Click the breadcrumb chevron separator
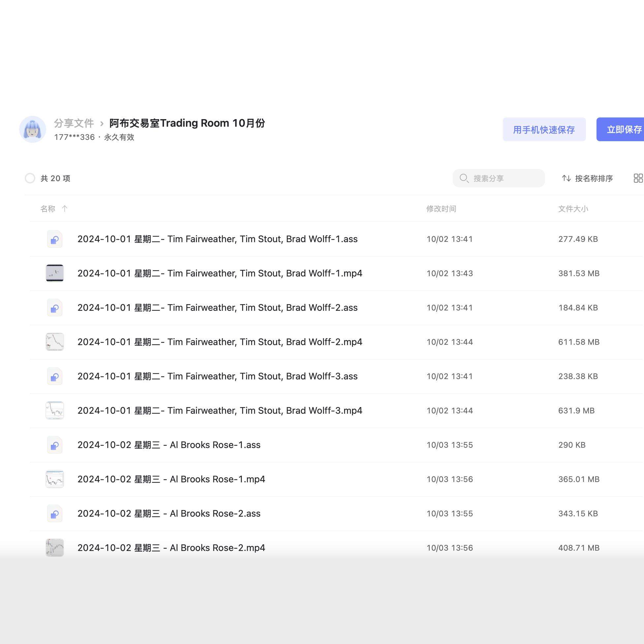 coord(102,124)
